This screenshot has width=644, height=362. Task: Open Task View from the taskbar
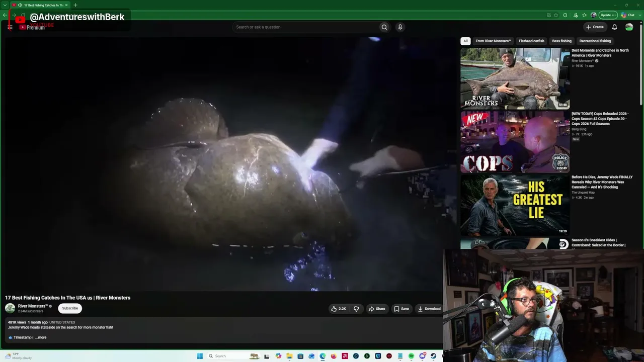click(267, 356)
